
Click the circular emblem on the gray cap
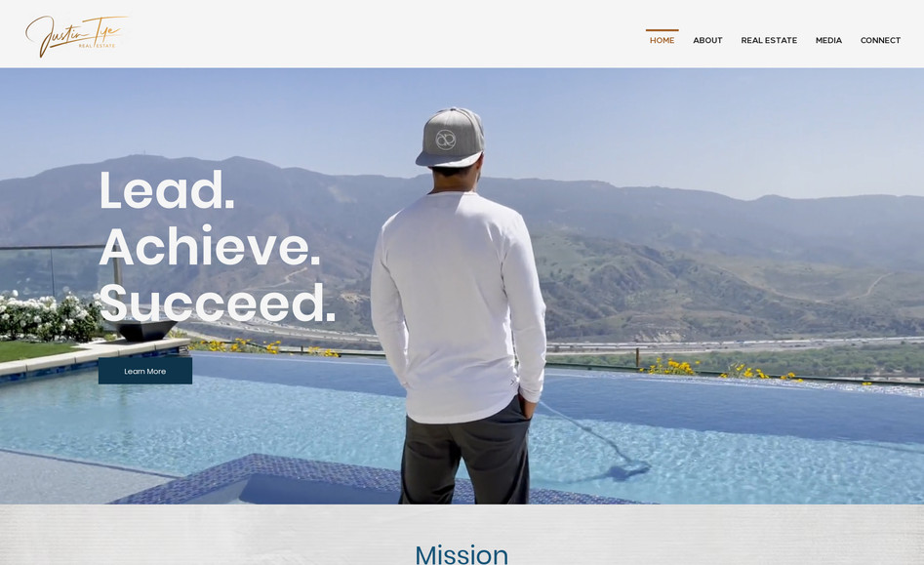[x=446, y=140]
